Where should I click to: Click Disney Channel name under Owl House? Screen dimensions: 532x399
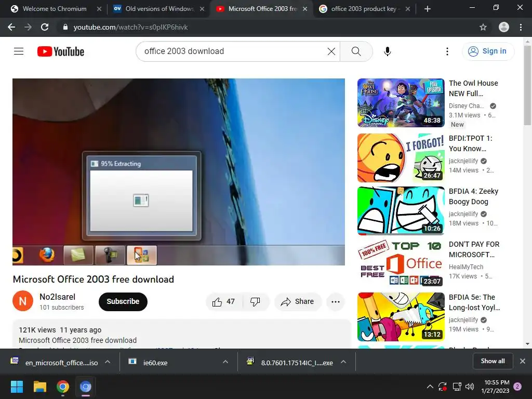pyautogui.click(x=466, y=106)
